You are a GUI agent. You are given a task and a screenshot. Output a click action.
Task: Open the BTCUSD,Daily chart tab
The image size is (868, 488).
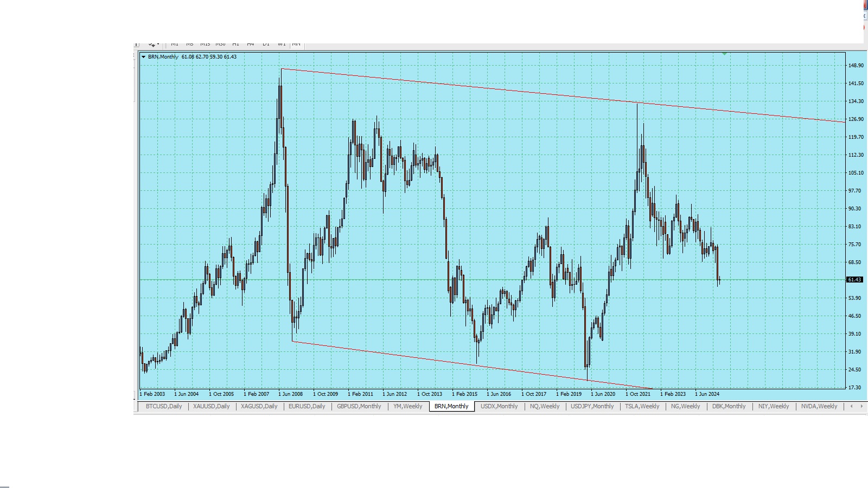[x=164, y=406]
